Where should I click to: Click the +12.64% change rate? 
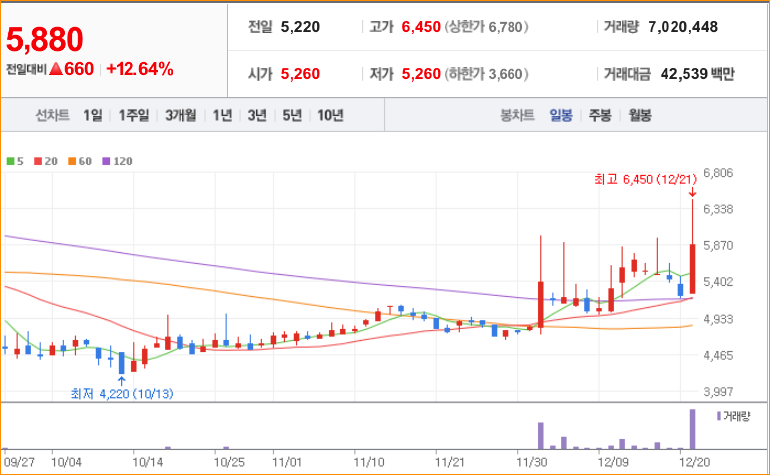pos(139,69)
